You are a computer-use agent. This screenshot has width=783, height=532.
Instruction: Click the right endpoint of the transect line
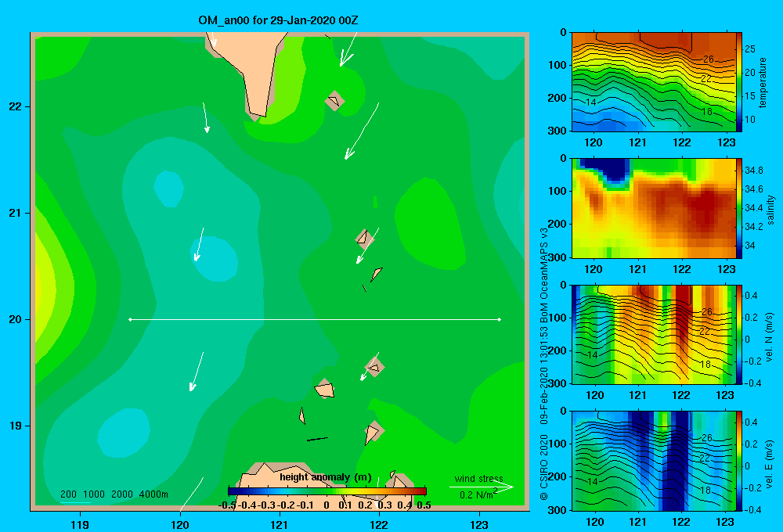click(x=500, y=319)
